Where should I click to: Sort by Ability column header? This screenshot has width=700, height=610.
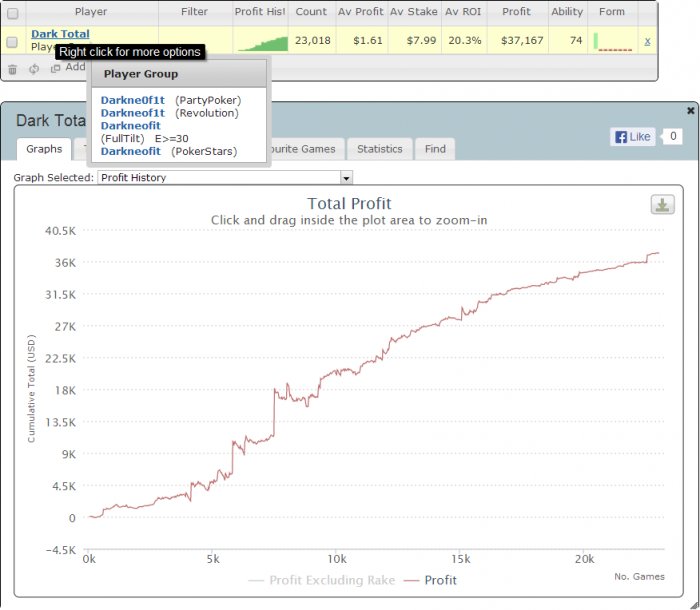(567, 12)
